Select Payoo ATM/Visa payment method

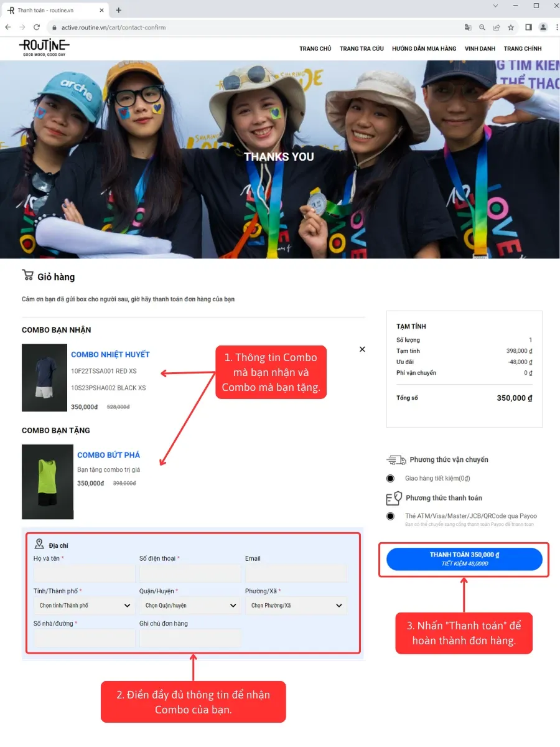click(390, 516)
